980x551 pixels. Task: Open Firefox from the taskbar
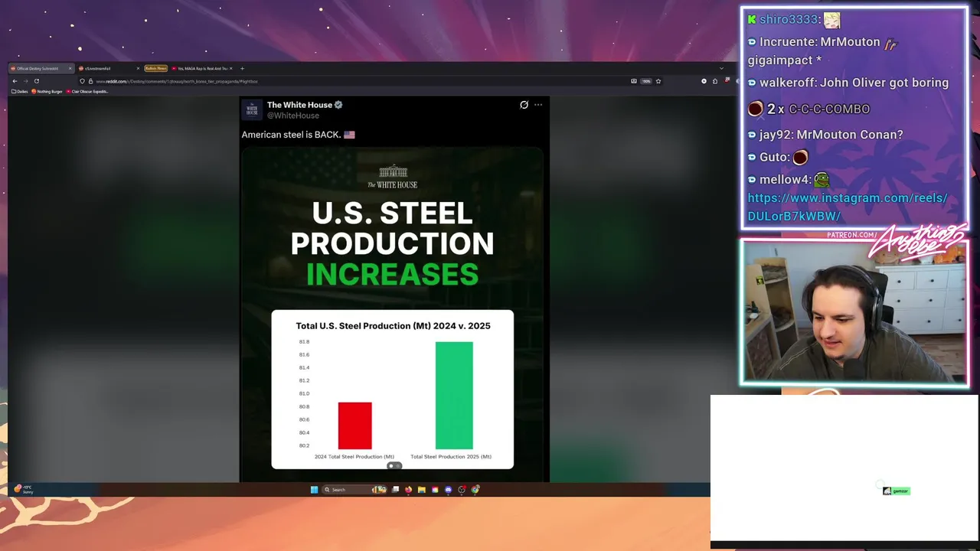tap(408, 490)
